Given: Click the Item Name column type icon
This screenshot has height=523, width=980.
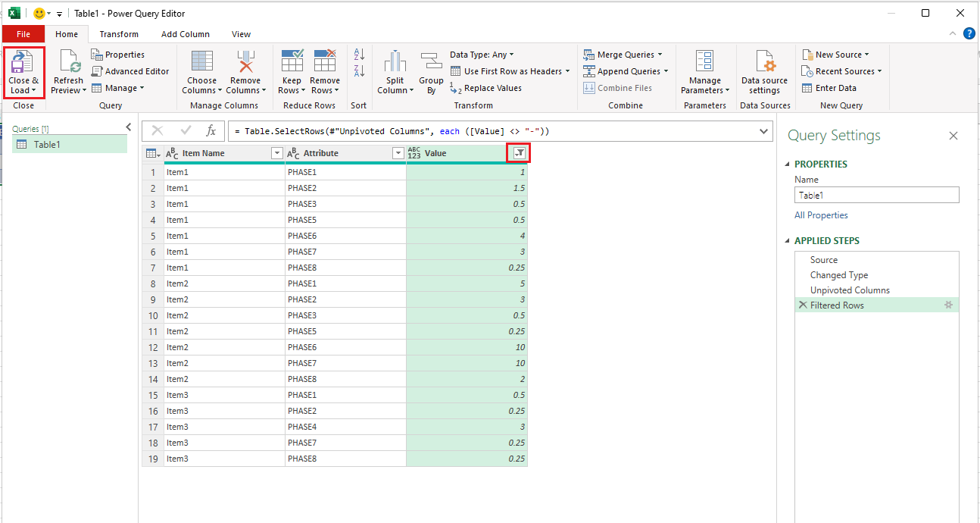Looking at the screenshot, I should (x=172, y=153).
